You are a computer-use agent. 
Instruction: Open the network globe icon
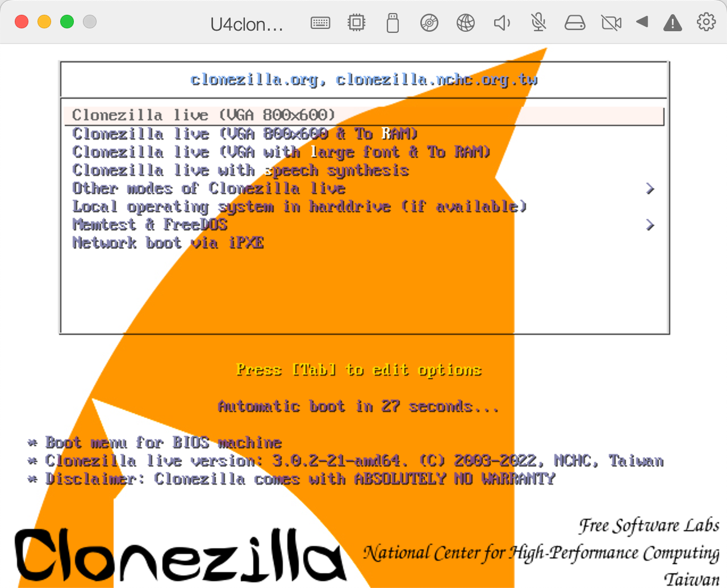466,23
